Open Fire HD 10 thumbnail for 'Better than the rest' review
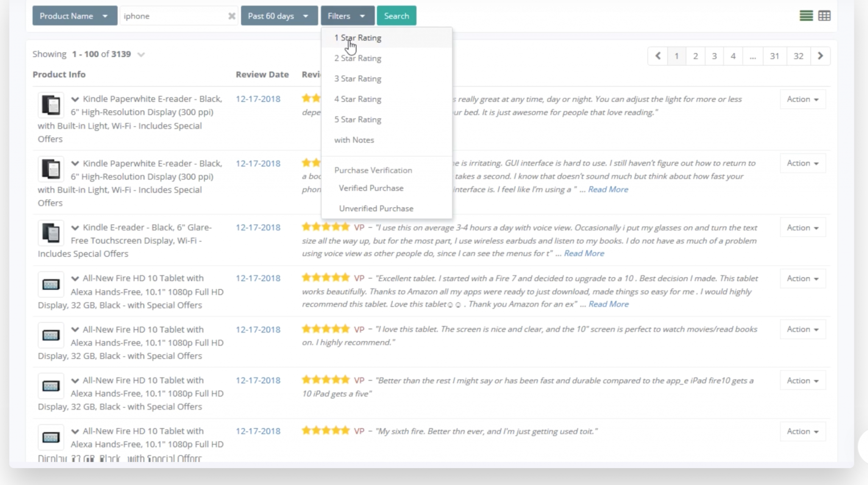The image size is (868, 485). coord(51,386)
